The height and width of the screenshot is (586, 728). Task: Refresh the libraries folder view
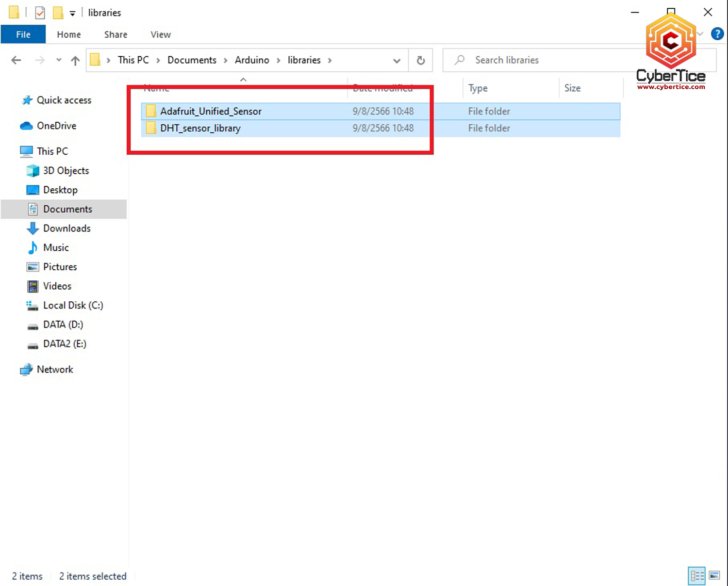click(421, 60)
